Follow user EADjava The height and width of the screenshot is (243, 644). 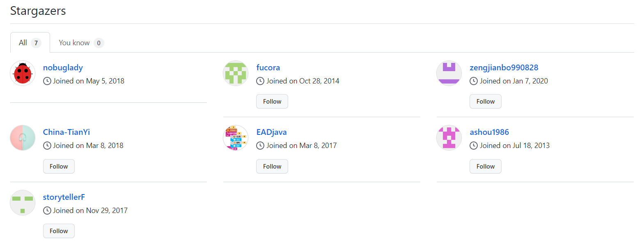pyautogui.click(x=272, y=167)
